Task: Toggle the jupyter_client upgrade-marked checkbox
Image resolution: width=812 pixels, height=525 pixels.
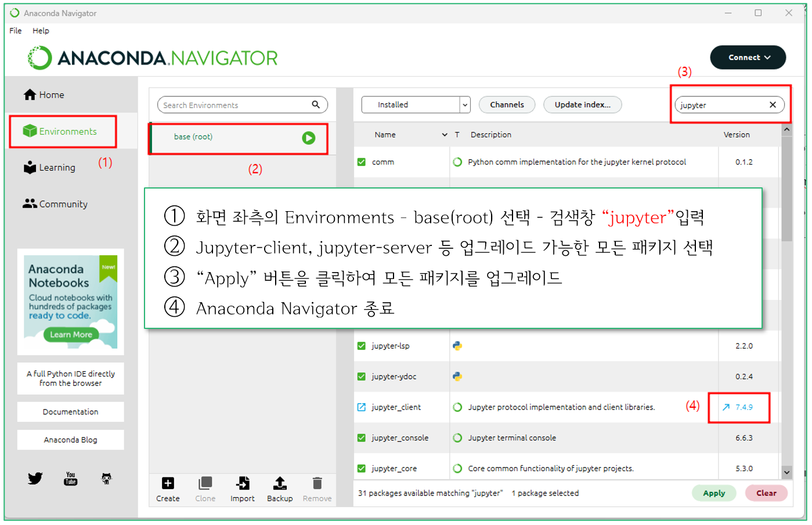Action: [x=362, y=407]
